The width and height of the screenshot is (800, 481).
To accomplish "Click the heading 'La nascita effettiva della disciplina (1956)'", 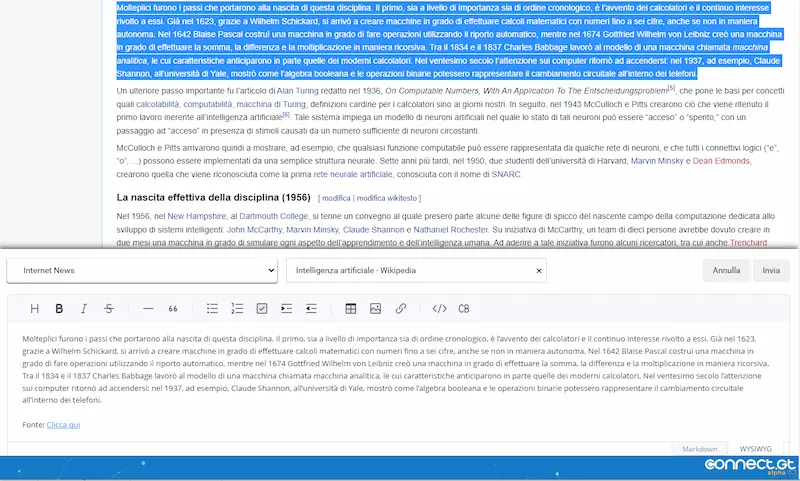I will coord(213,197).
